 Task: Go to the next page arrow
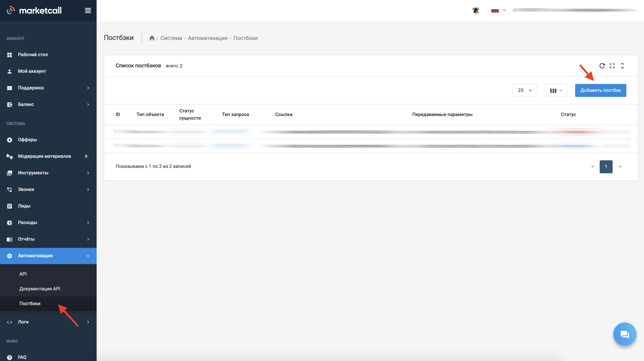pyautogui.click(x=620, y=167)
